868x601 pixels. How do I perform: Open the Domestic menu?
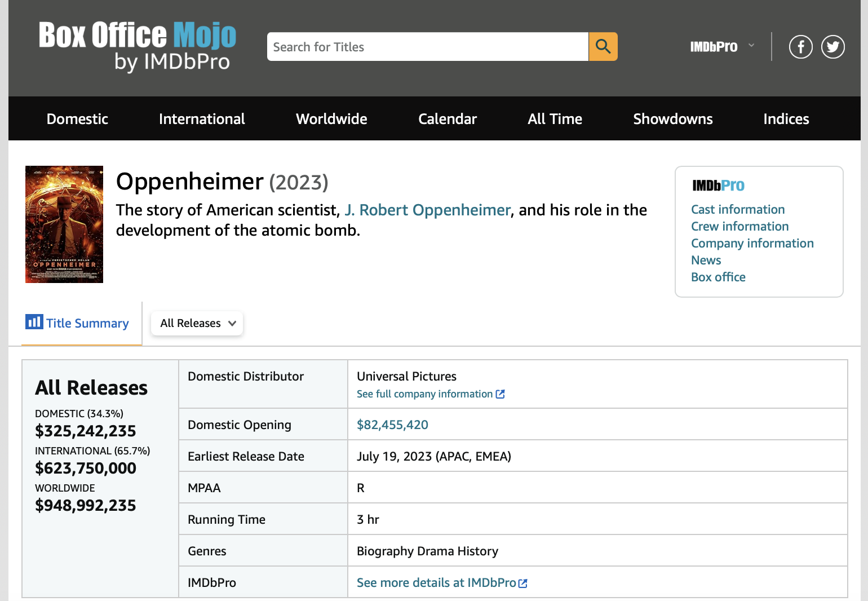[x=77, y=119]
